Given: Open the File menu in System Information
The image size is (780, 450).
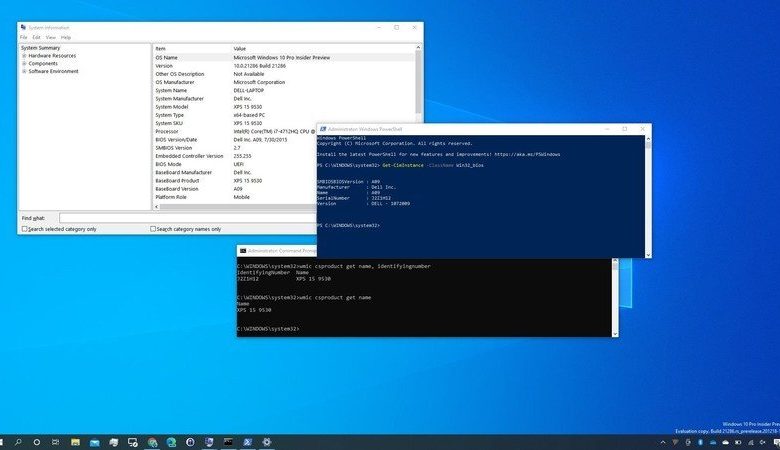Looking at the screenshot, I should coord(23,37).
